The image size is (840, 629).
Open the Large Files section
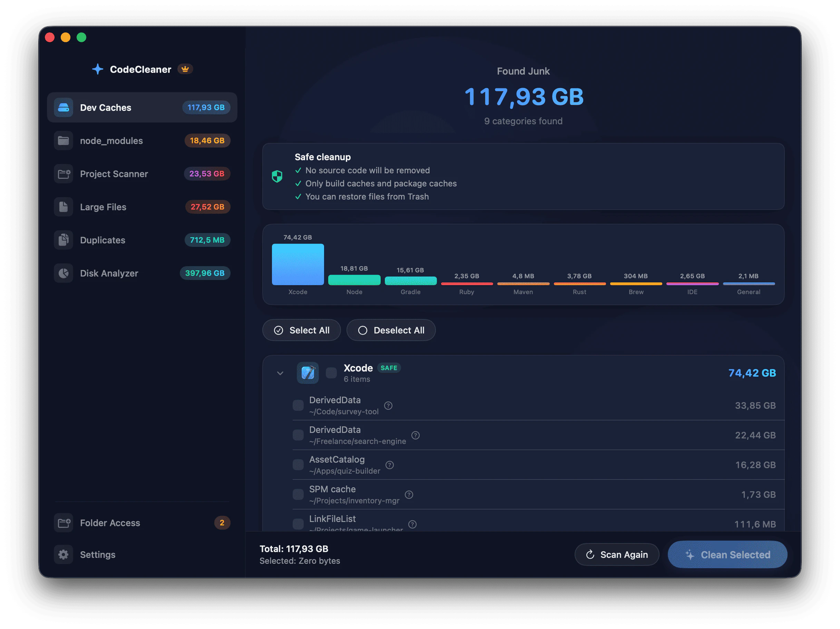point(64,207)
